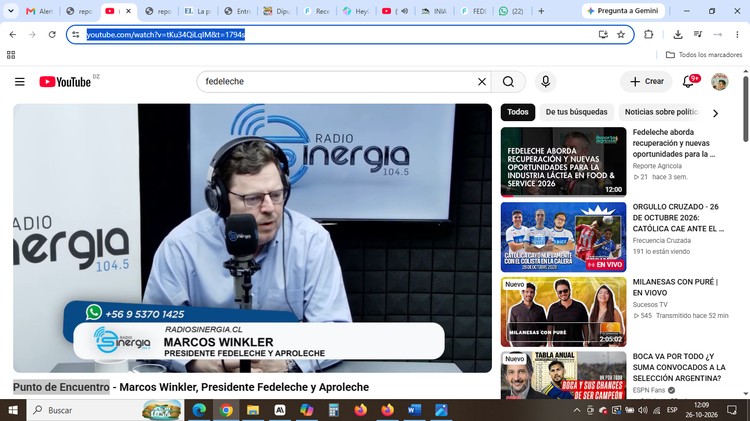Go forward with the browser forward arrow

pyautogui.click(x=32, y=34)
